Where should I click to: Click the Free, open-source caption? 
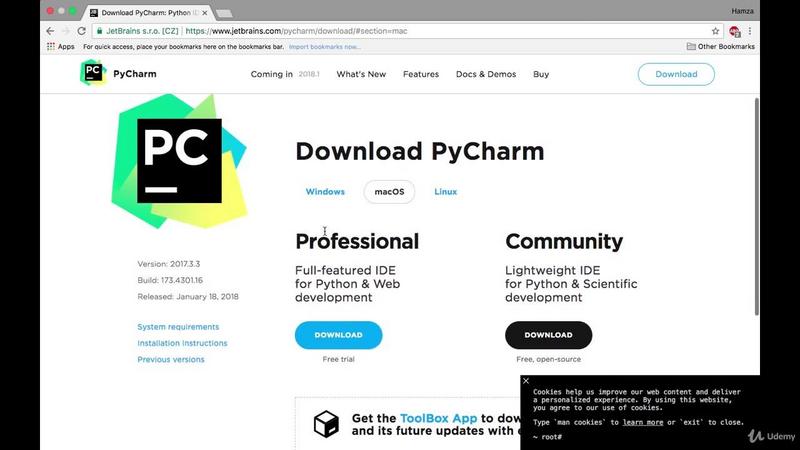tap(548, 359)
